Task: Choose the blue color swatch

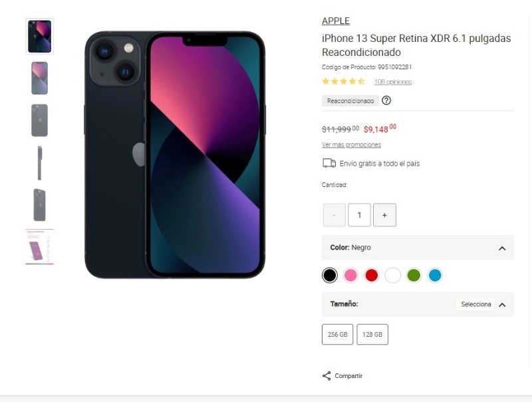Action: (x=435, y=275)
